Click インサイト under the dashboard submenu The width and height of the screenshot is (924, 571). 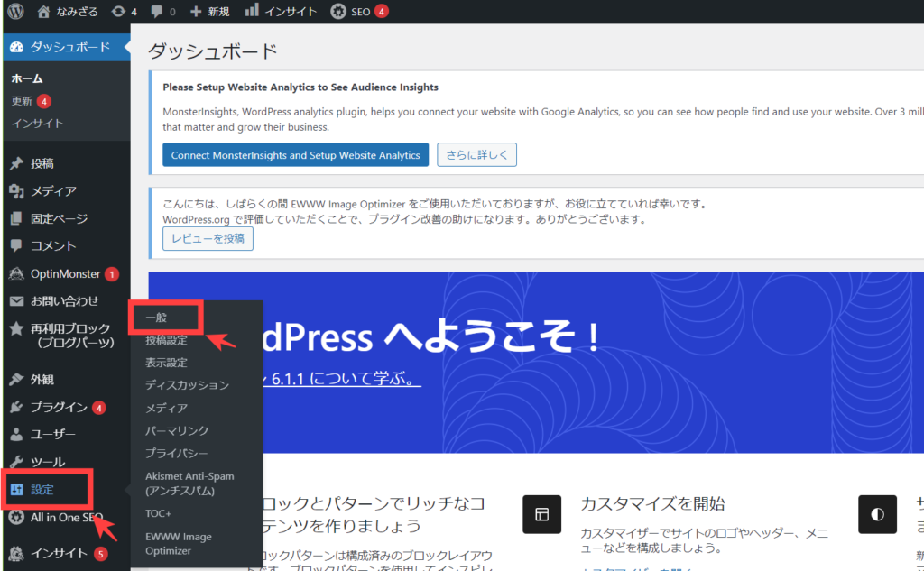(38, 124)
